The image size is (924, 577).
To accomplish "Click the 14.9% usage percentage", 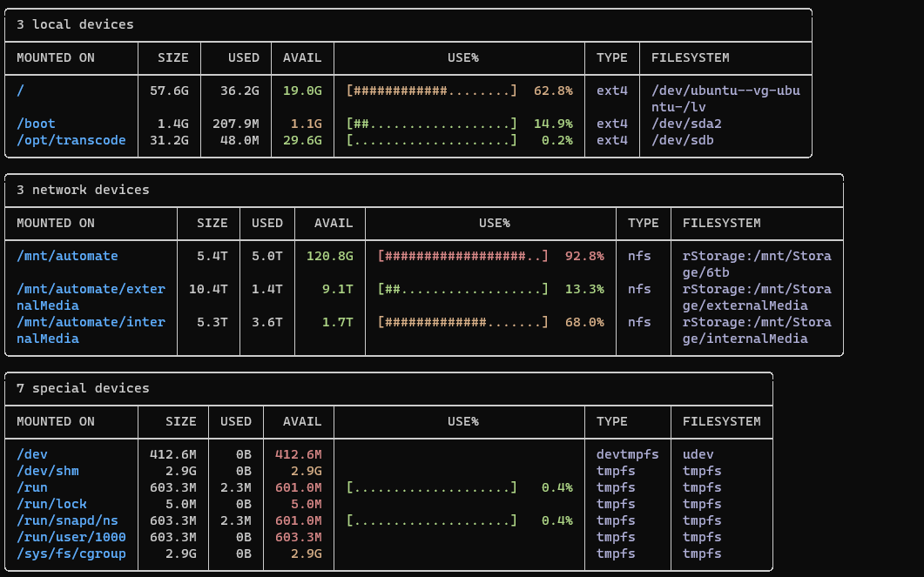I will [553, 124].
